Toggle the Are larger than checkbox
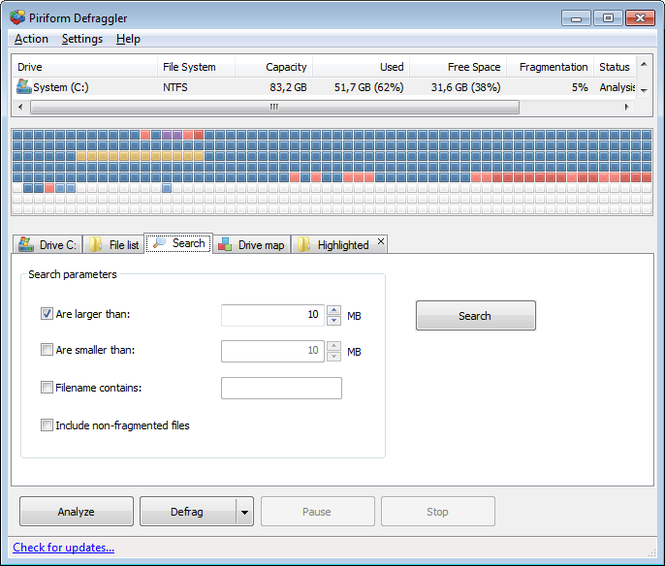 (x=47, y=314)
